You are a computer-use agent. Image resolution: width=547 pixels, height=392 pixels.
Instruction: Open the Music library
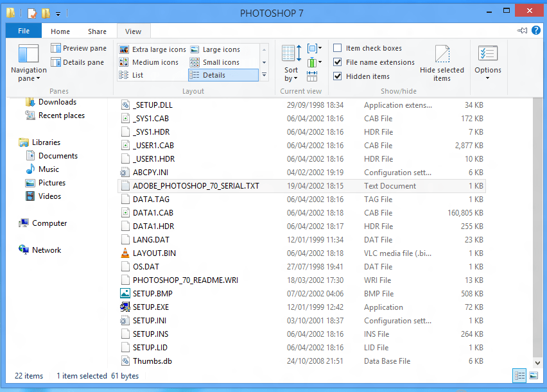point(42,169)
